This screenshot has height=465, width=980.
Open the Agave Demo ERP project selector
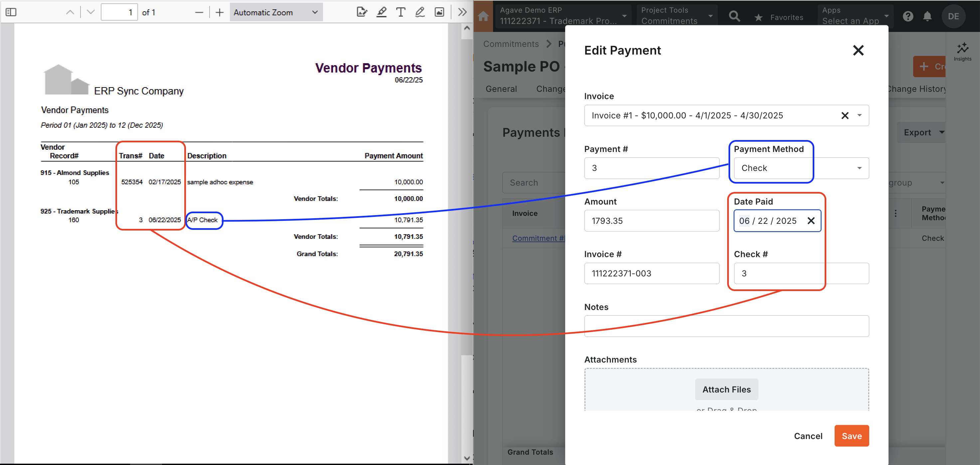tap(563, 16)
